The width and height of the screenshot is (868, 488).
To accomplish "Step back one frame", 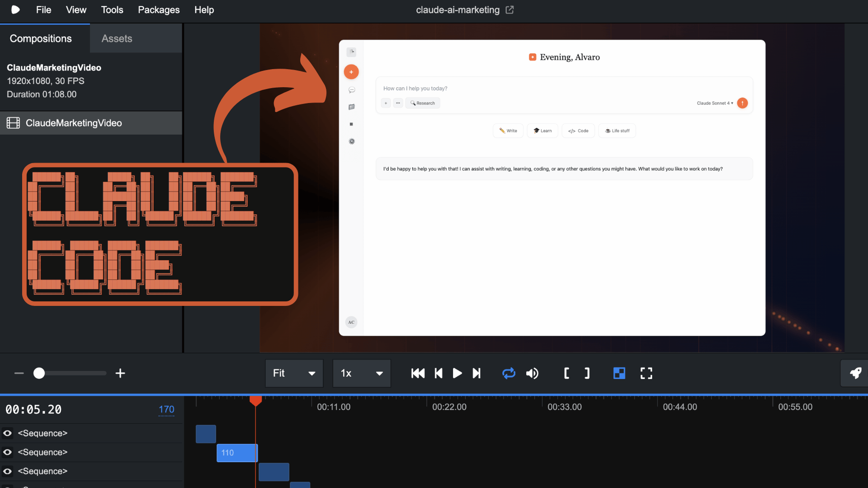I will point(438,373).
